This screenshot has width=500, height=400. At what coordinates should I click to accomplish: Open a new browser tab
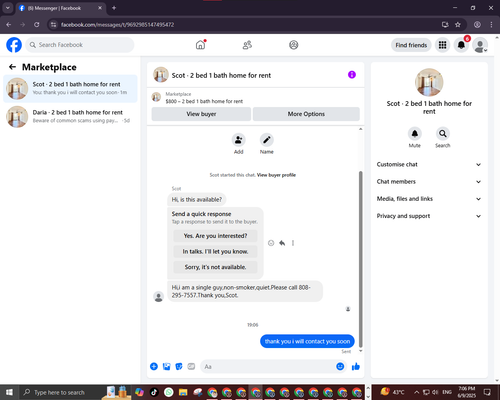(x=114, y=8)
